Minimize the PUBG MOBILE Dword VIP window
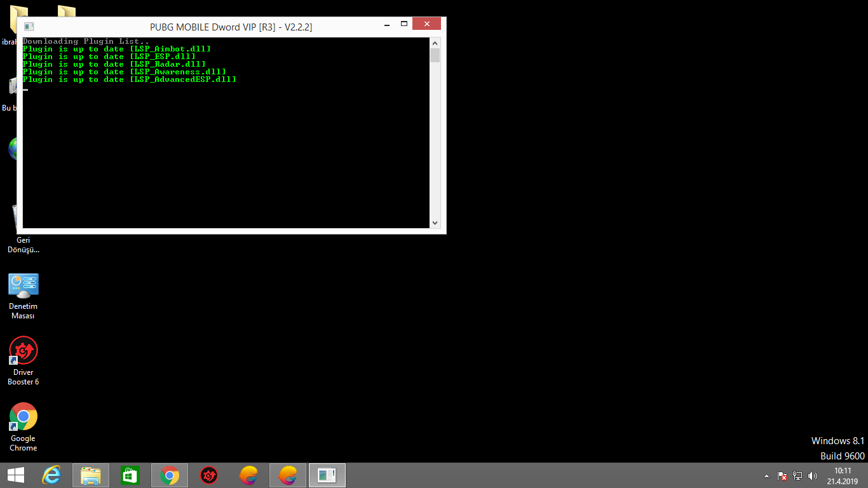868x488 pixels. click(386, 24)
